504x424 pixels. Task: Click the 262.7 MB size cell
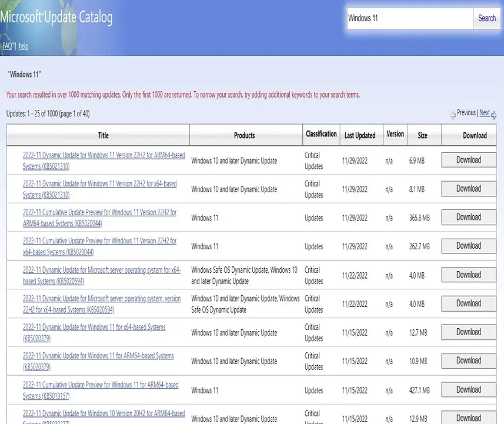[419, 246]
